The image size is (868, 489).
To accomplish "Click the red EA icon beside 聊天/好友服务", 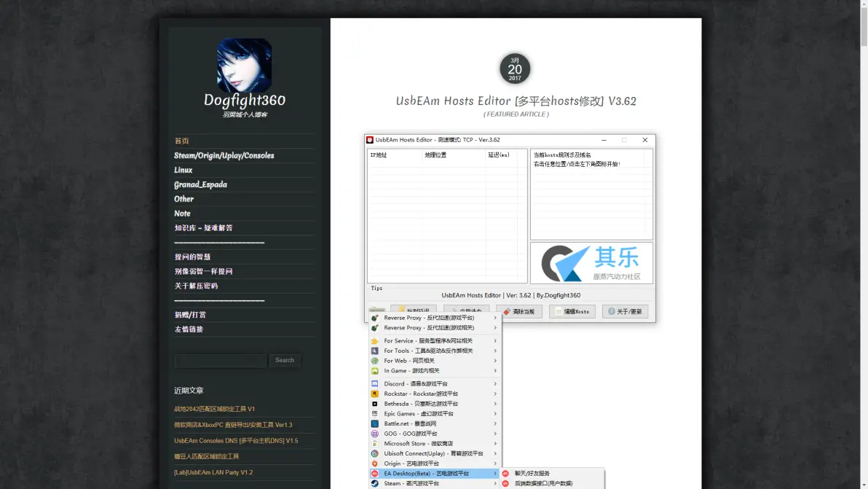I will pos(505,474).
